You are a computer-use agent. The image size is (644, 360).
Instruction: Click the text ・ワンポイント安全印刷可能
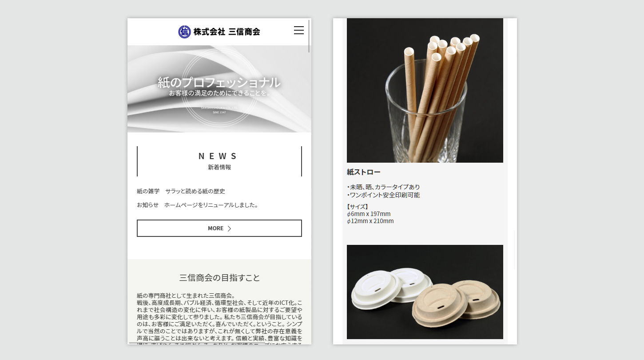click(x=383, y=195)
